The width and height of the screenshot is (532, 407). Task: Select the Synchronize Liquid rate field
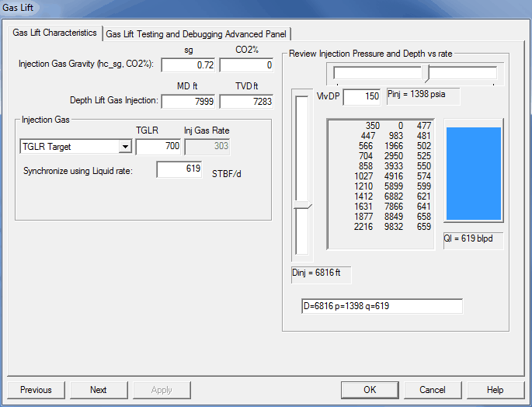click(179, 169)
